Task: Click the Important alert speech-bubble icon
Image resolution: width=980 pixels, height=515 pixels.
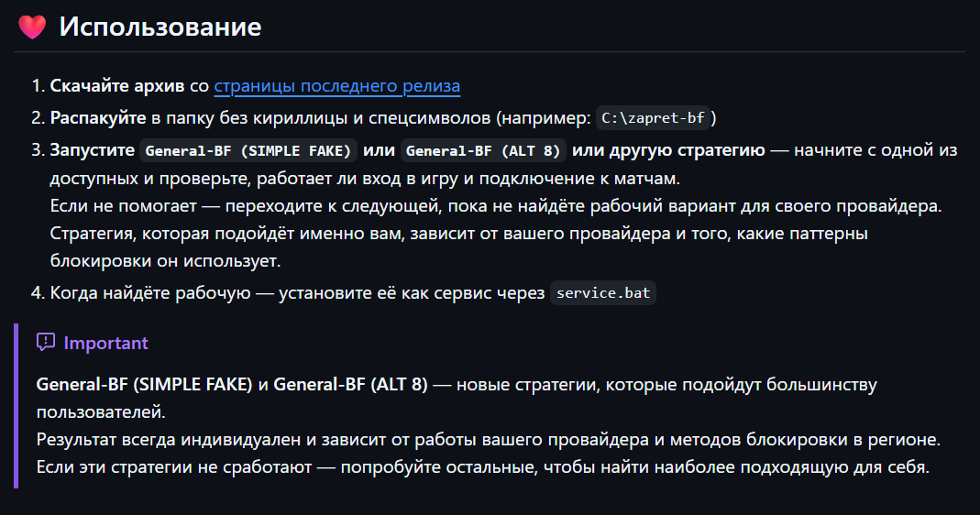Action: pos(46,342)
